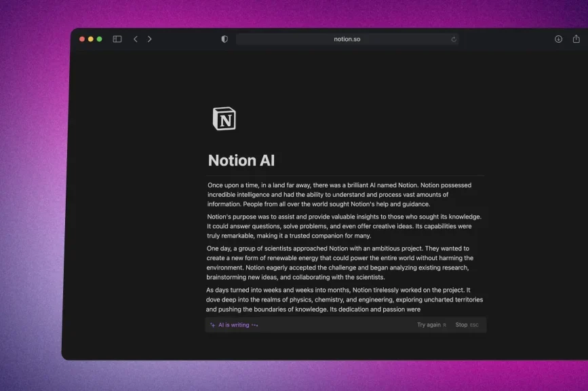Open the Share menu in toolbar
588x391 pixels.
576,39
